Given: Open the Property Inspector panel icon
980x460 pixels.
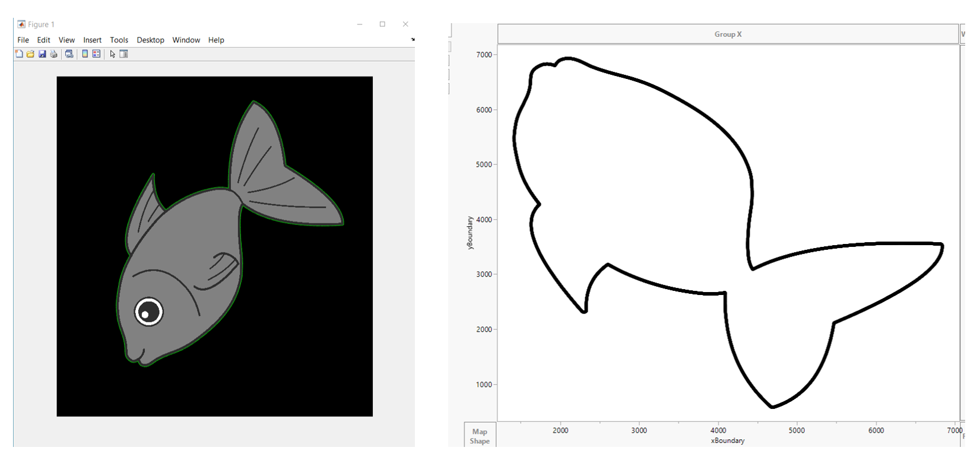Looking at the screenshot, I should pos(123,54).
